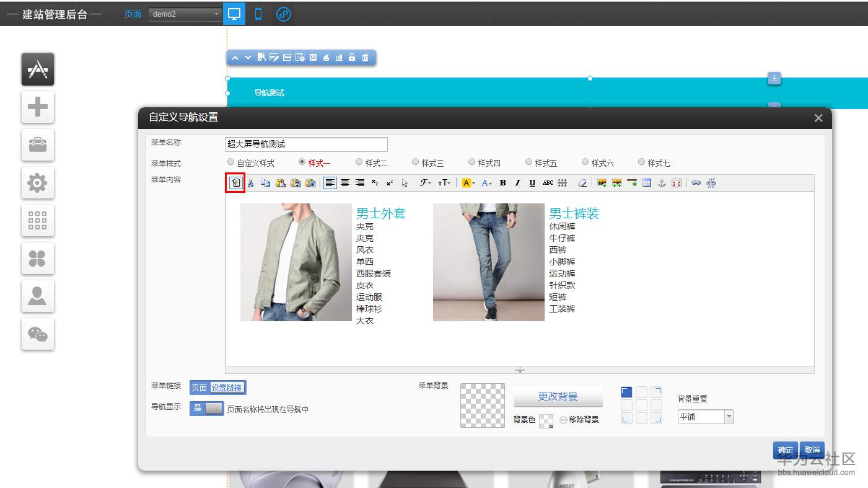This screenshot has height=488, width=868.
Task: Select the 样式六 radio button
Action: [x=585, y=162]
